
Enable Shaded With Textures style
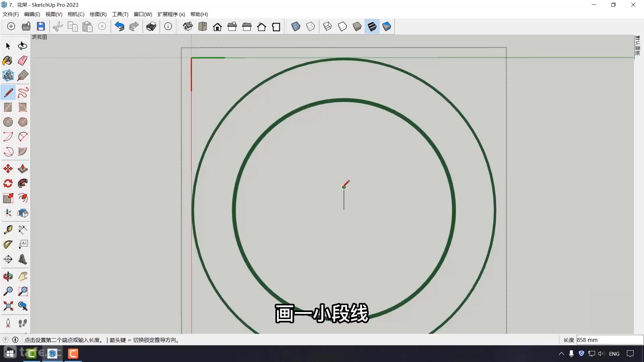click(372, 26)
